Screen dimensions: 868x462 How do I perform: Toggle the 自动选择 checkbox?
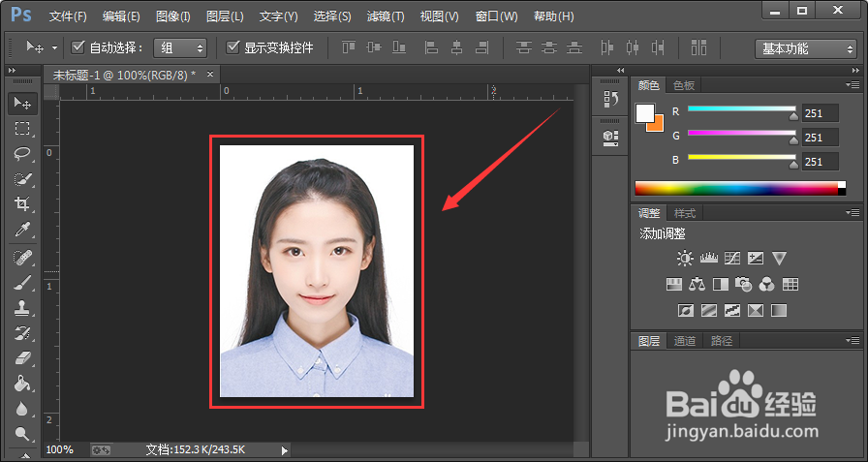78,47
